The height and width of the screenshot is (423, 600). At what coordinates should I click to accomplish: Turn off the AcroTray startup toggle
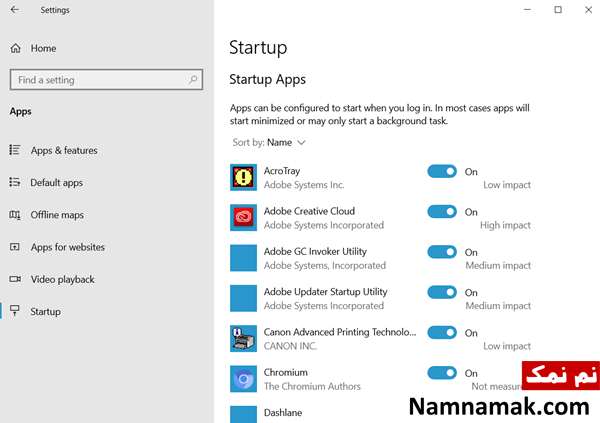click(x=442, y=171)
